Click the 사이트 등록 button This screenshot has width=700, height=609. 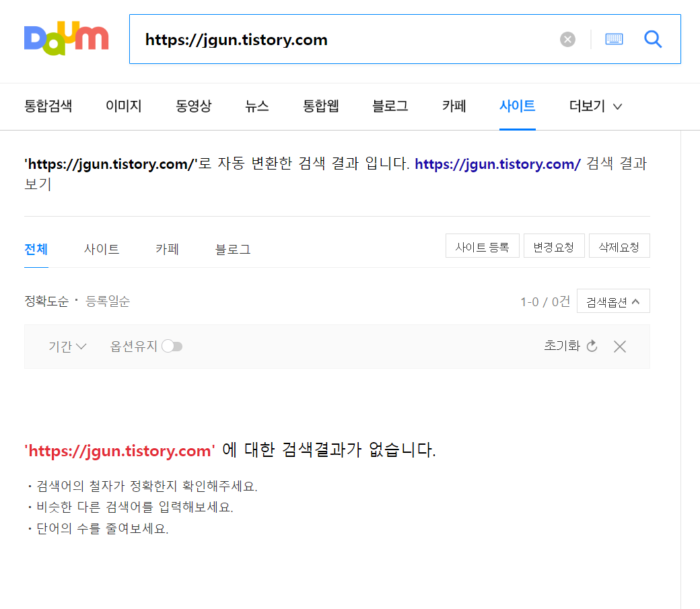coord(482,246)
